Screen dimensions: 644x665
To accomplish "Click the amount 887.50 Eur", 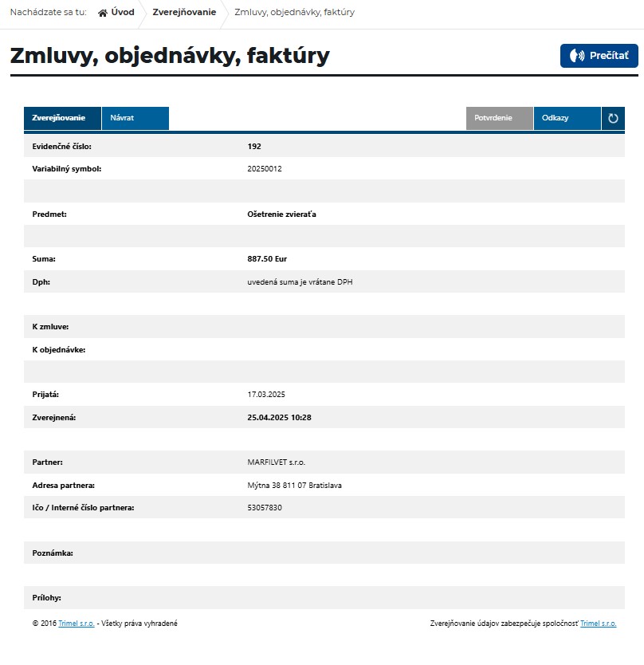I will pyautogui.click(x=267, y=259).
